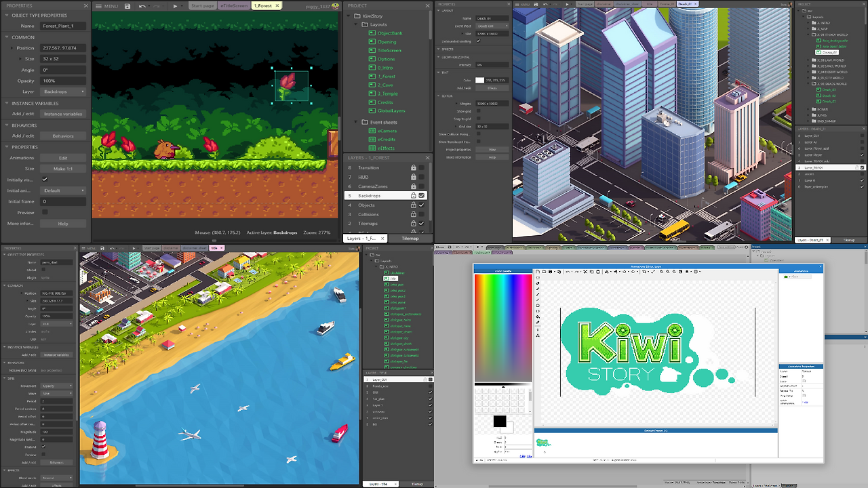Undo the last action in the forest editor
Viewport: 868px width, 488px height.
tap(142, 6)
